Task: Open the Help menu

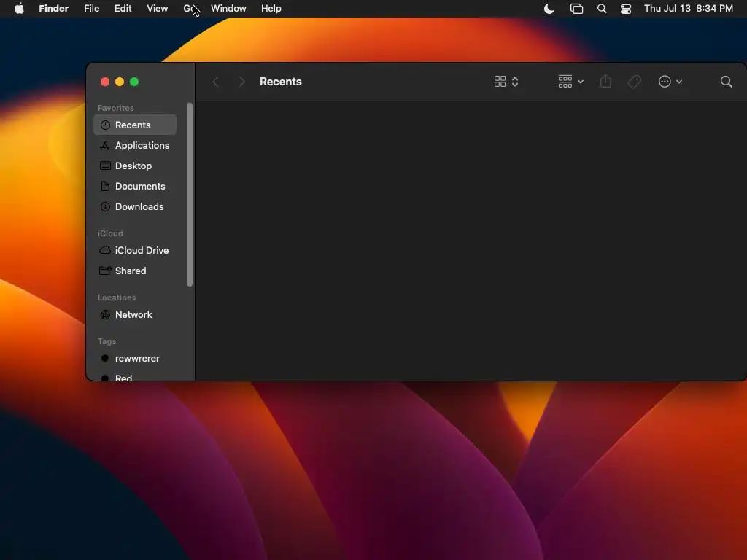Action: pos(271,9)
